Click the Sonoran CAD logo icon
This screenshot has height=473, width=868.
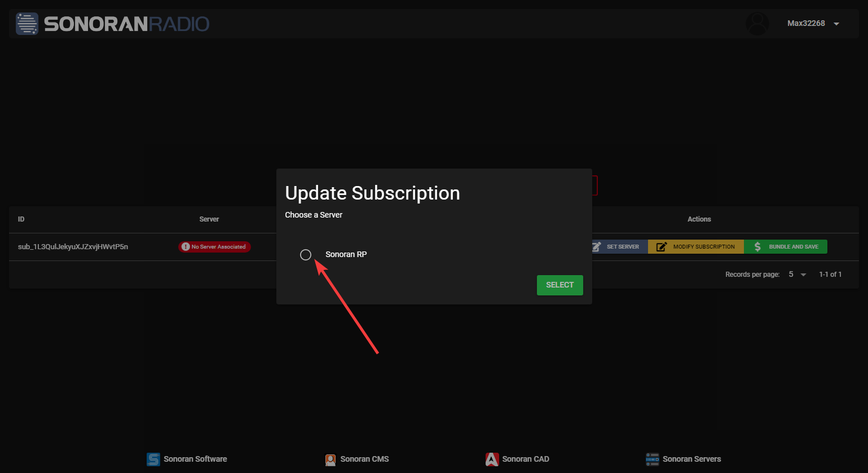pyautogui.click(x=492, y=459)
